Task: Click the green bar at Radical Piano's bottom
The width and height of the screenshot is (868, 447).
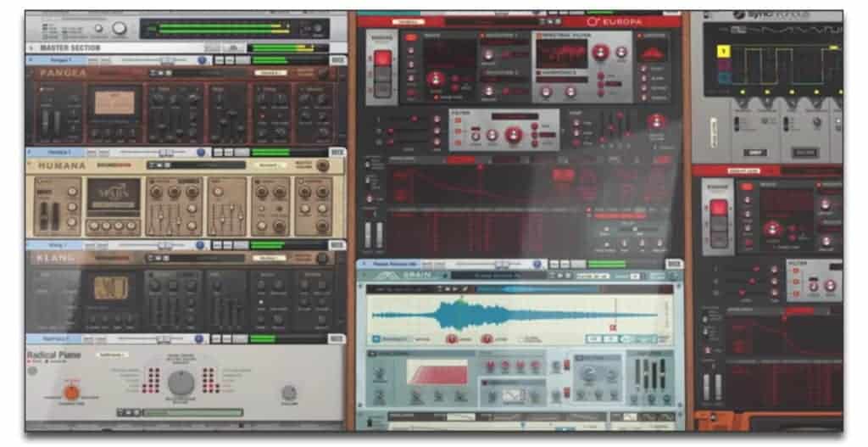Action: point(192,412)
